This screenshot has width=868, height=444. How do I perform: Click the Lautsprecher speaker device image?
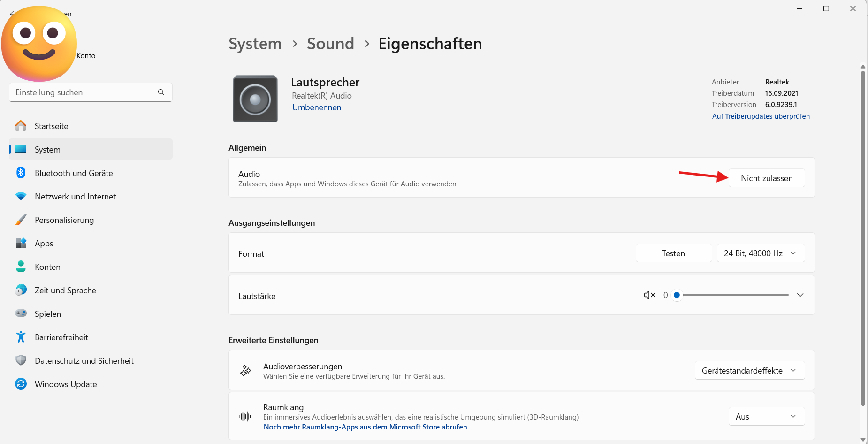click(x=255, y=99)
